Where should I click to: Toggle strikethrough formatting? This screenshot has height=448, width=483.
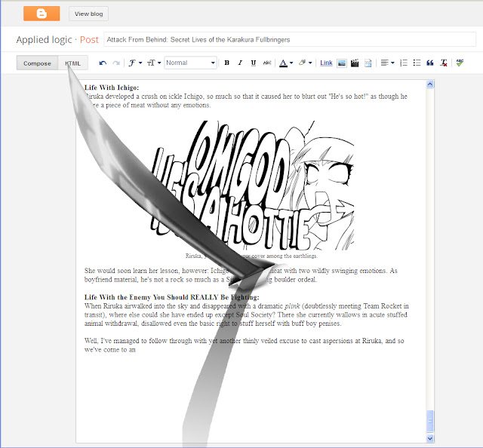(266, 63)
